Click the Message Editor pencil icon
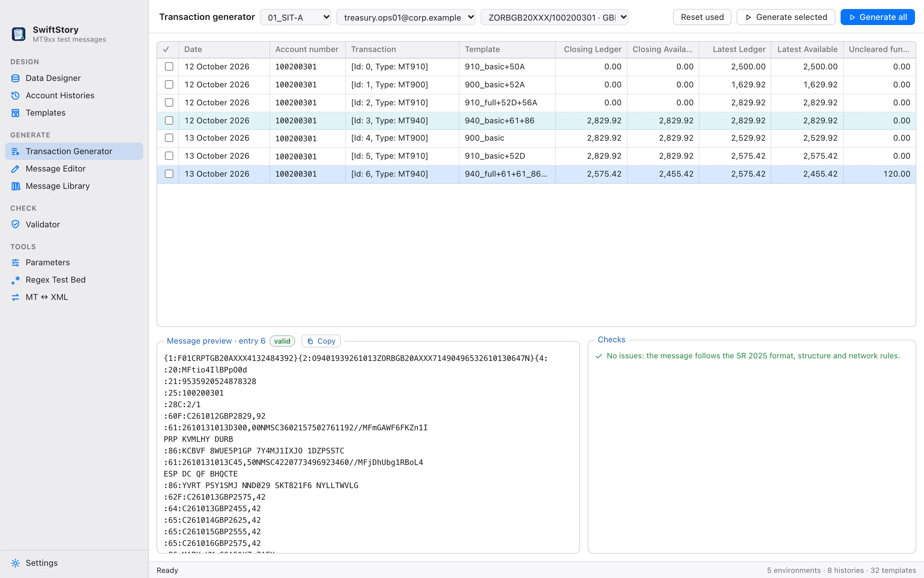Image resolution: width=924 pixels, height=578 pixels. (x=15, y=169)
